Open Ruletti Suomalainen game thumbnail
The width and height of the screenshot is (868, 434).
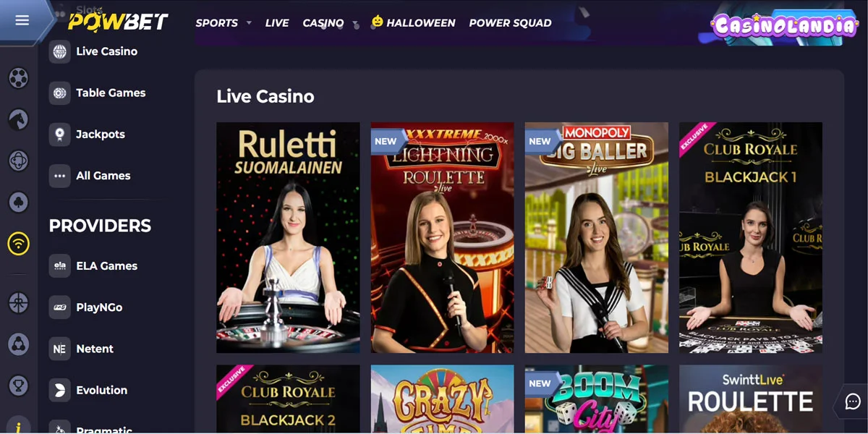click(x=288, y=237)
